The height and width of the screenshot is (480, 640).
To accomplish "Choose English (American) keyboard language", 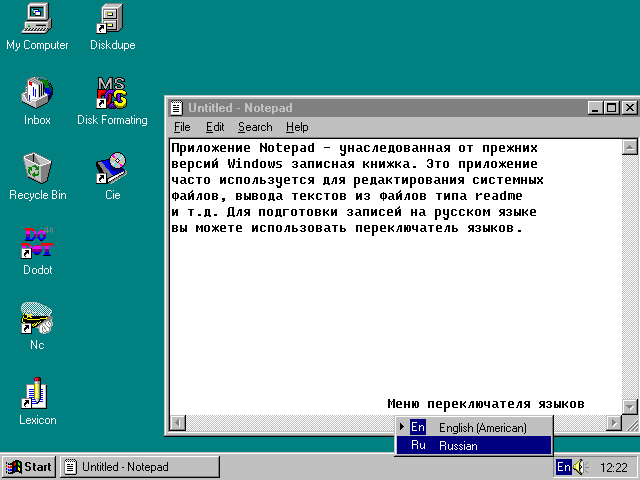I will click(482, 428).
